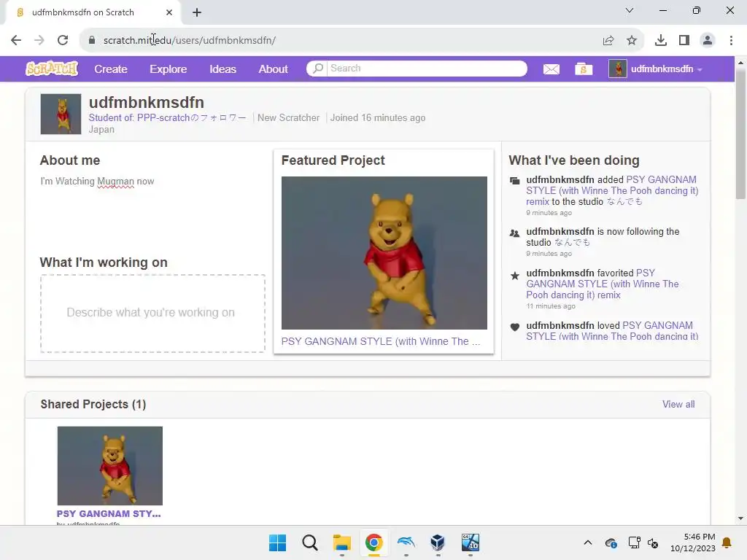747x560 pixels.
Task: Open studio なんでも link in 'added' activity
Action: (x=624, y=202)
